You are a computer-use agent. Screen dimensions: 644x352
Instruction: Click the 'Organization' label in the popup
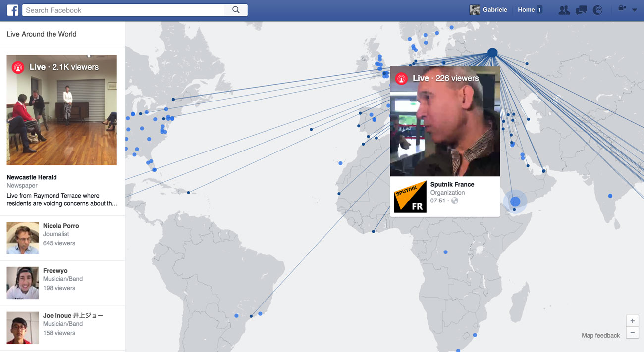click(x=447, y=193)
